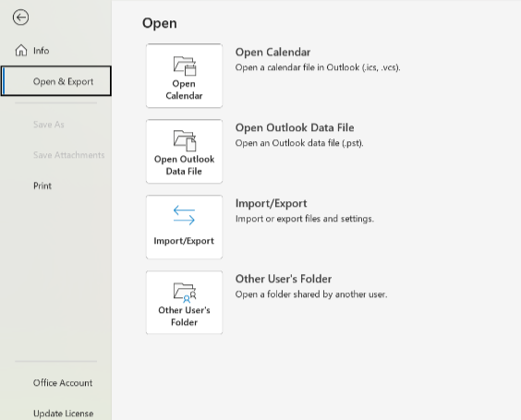Click the back arrow to exit backstage

coord(20,18)
